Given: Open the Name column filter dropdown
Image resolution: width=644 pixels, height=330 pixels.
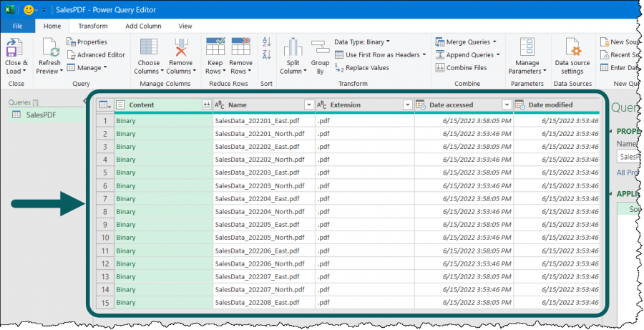Looking at the screenshot, I should click(x=308, y=105).
